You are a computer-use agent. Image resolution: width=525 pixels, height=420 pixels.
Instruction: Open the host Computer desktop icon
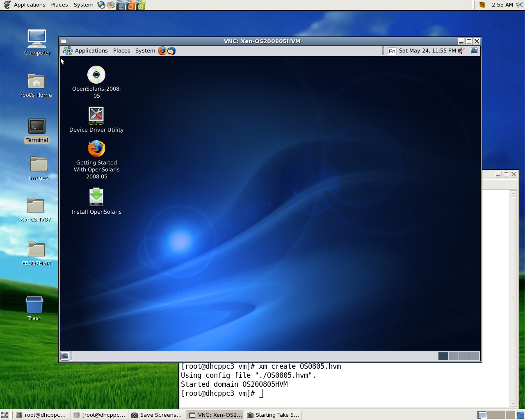[x=37, y=39]
